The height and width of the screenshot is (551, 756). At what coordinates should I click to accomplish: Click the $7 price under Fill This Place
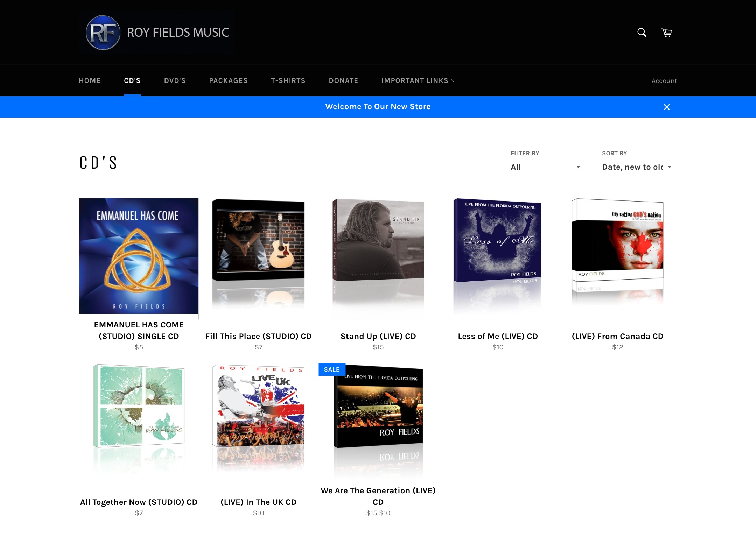(x=258, y=347)
